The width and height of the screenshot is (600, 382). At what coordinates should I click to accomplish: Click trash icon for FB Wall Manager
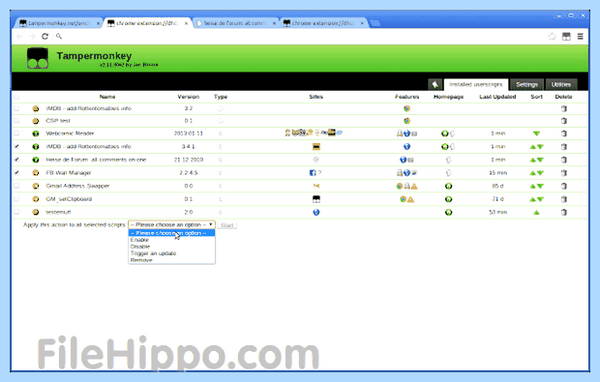(x=564, y=173)
